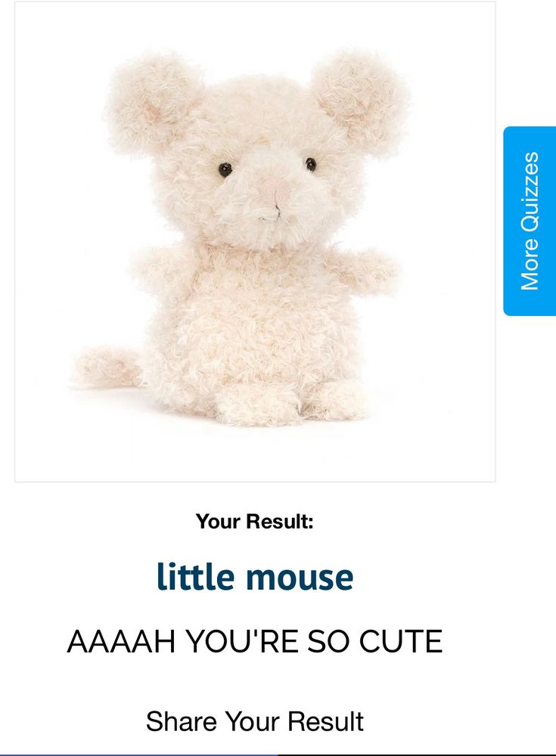This screenshot has width=556, height=756.
Task: Select the AAAAH YOU'RE SO CUTE description
Action: 254,641
